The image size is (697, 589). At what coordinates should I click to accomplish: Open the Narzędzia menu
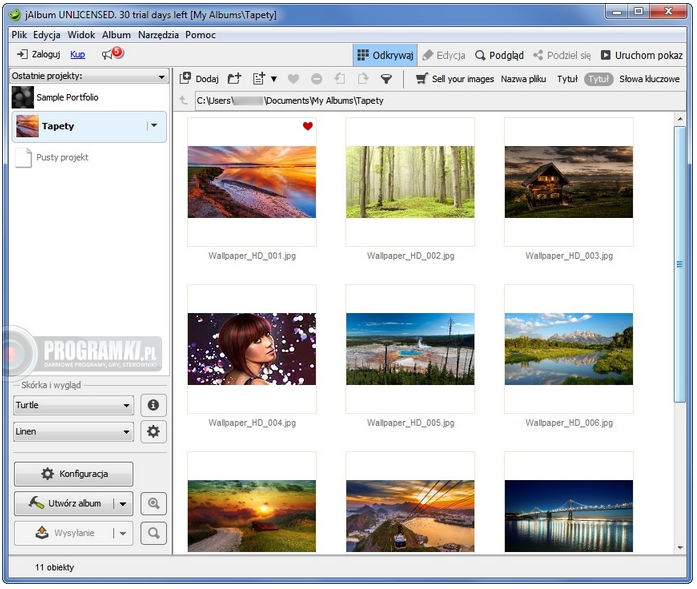point(158,35)
